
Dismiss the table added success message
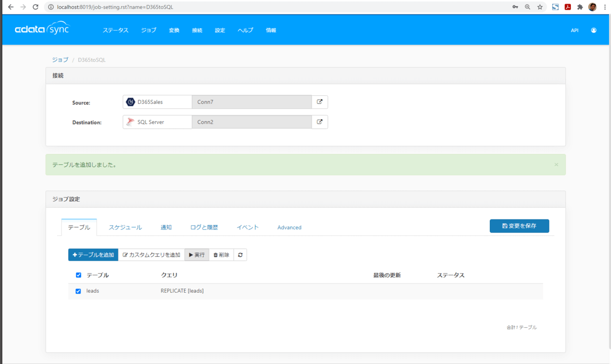(x=556, y=164)
